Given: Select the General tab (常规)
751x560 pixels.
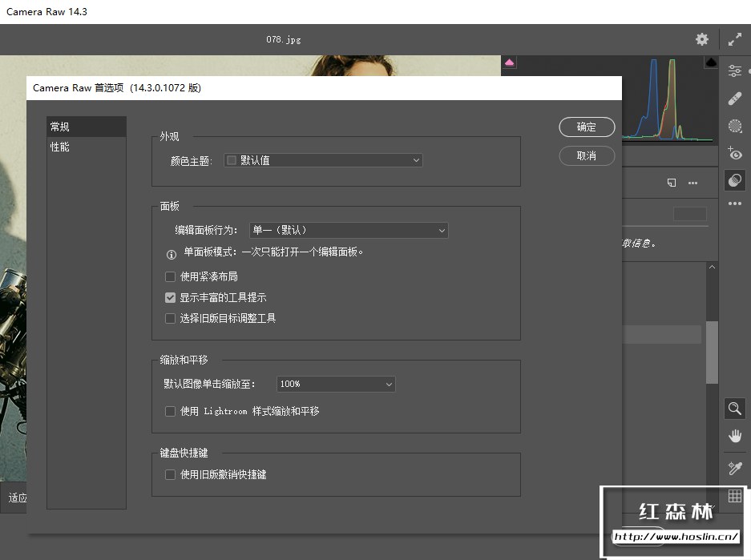Looking at the screenshot, I should [x=87, y=127].
